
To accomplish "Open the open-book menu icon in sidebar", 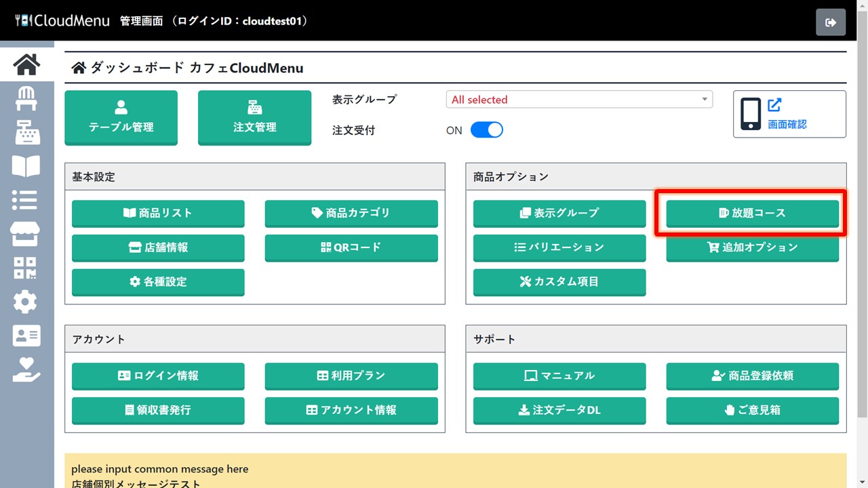I will tap(26, 166).
